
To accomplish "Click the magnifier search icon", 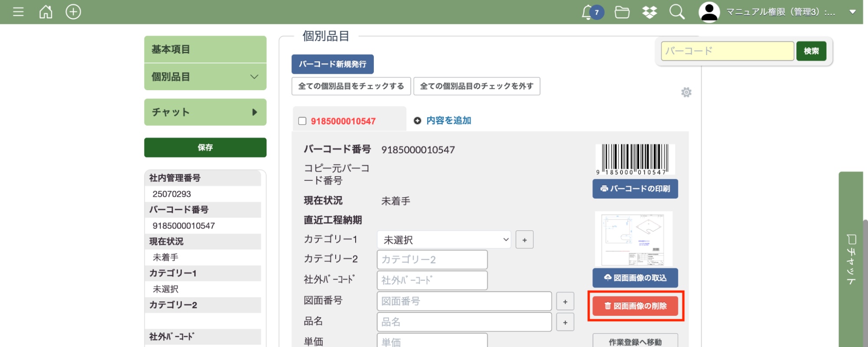I will (677, 12).
